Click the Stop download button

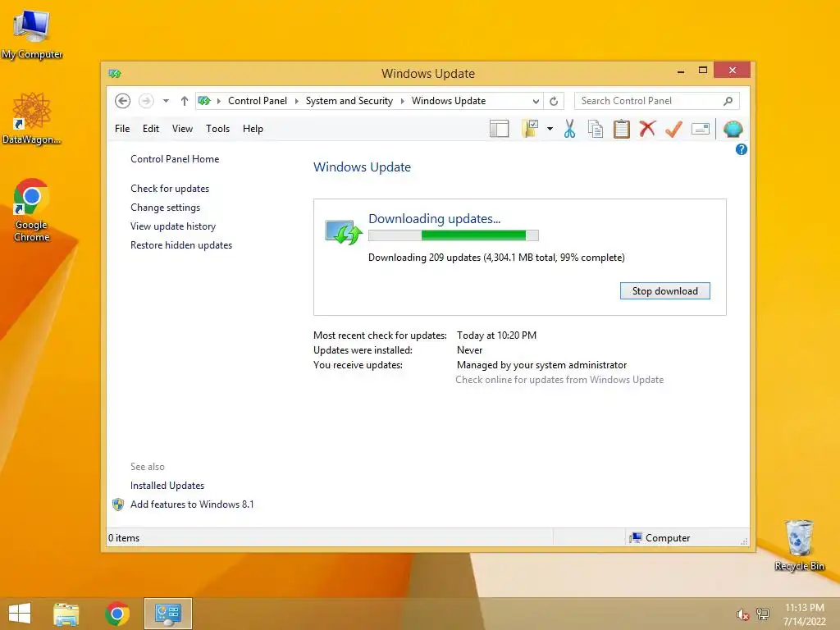pyautogui.click(x=664, y=291)
